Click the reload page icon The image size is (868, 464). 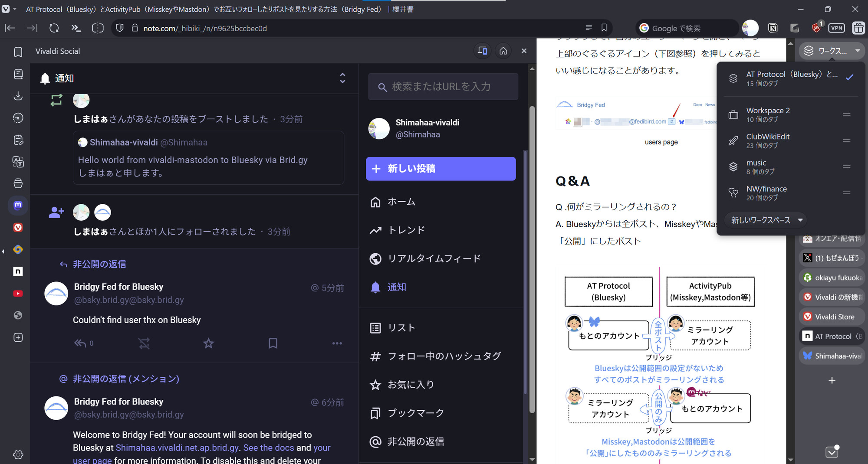coord(54,28)
